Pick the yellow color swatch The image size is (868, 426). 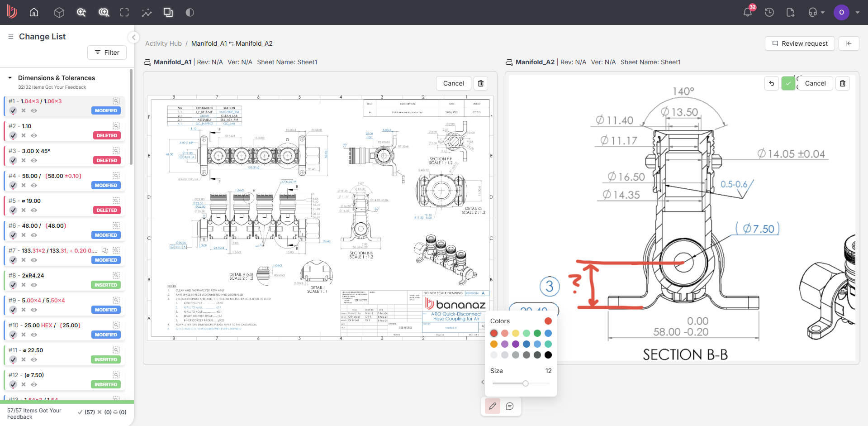[x=516, y=333]
